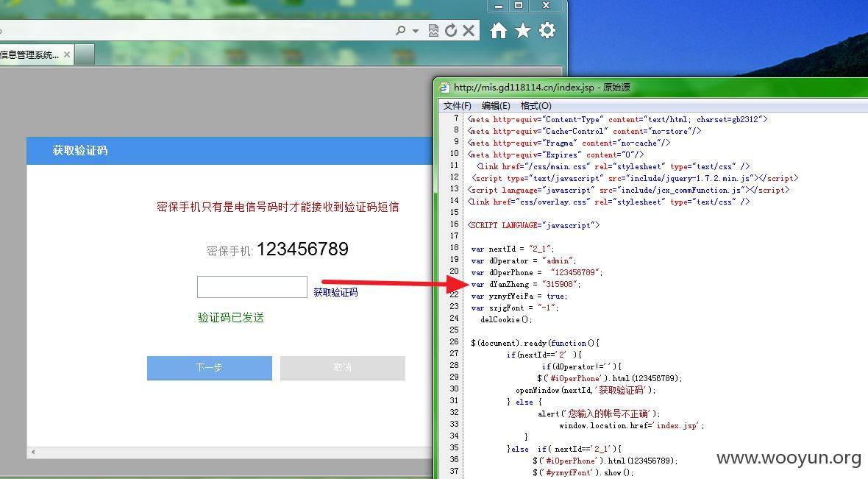This screenshot has width=868, height=479.
Task: Close the 信息管理系统 tab
Action: point(67,54)
